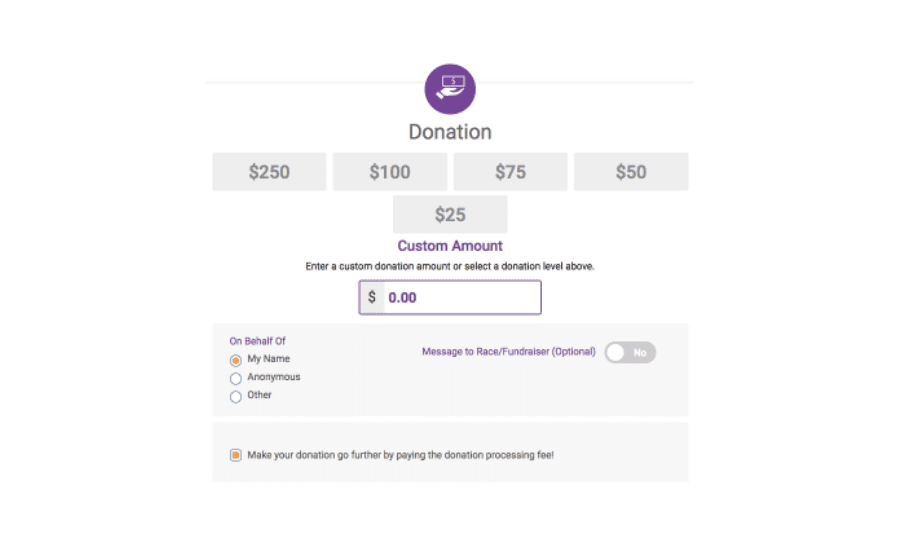Click the On Behalf Of label
Image resolution: width=900 pixels, height=550 pixels.
tap(258, 341)
